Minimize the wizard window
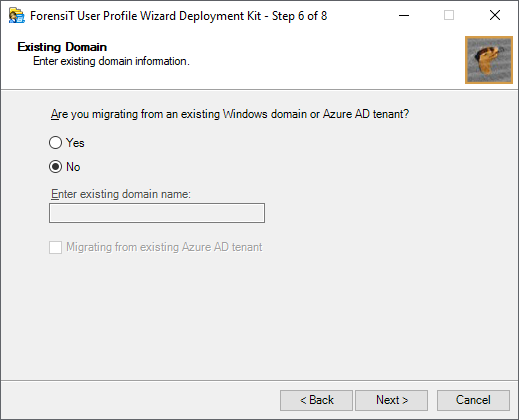Viewport: 519px width, 420px height. (404, 15)
